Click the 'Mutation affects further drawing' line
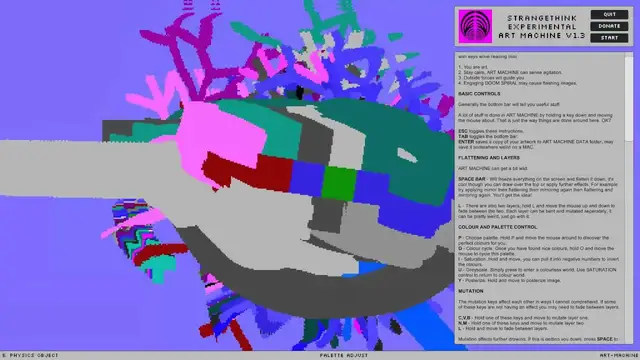640x360 pixels. [x=538, y=339]
